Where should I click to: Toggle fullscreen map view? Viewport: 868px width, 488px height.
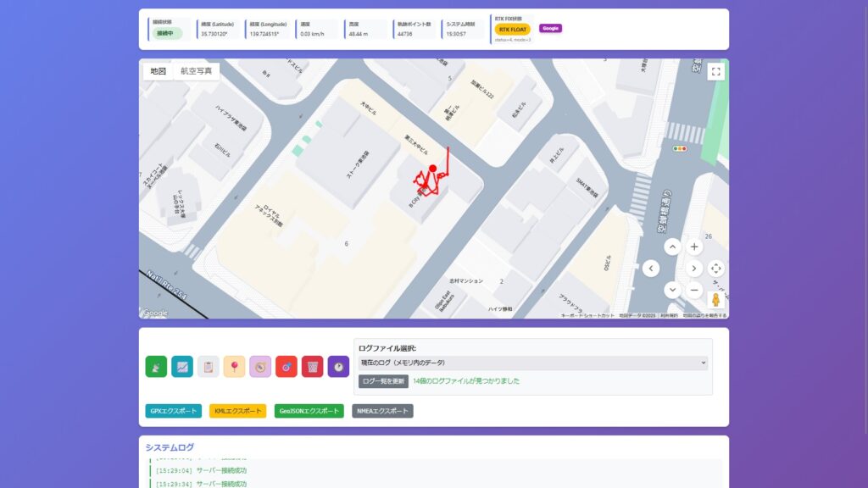(x=716, y=72)
